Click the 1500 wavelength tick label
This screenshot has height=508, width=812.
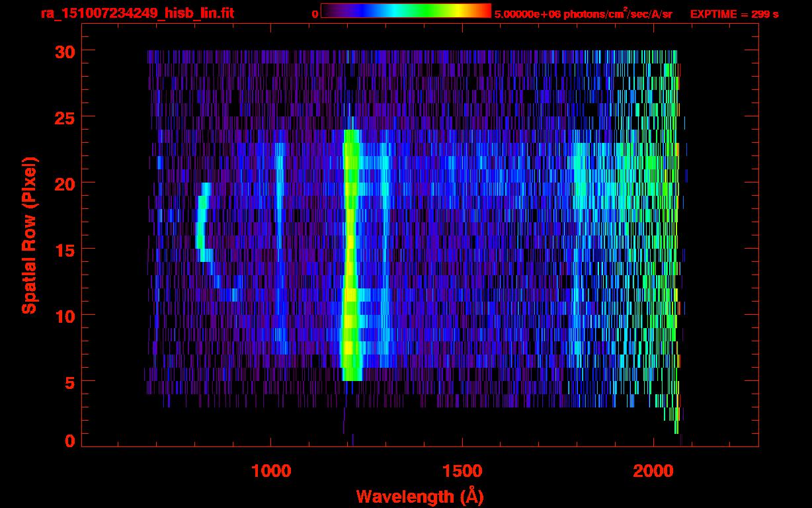click(x=462, y=470)
